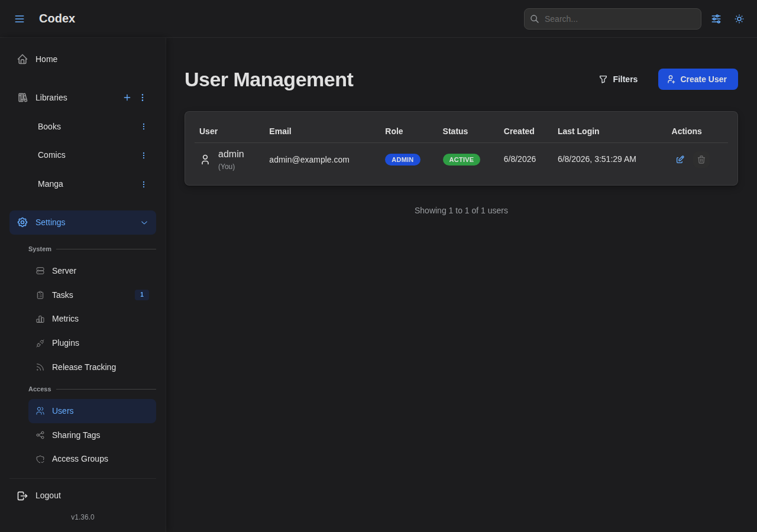Open Access Groups page
757x532 pixels.
point(92,459)
